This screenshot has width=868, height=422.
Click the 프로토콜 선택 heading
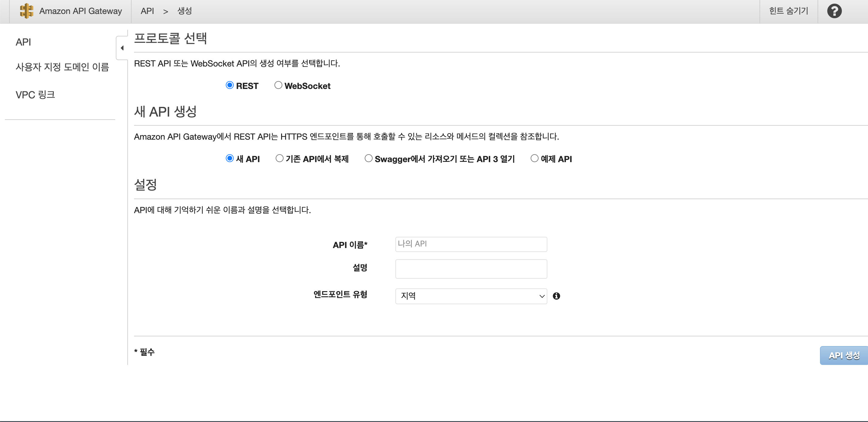coord(170,38)
